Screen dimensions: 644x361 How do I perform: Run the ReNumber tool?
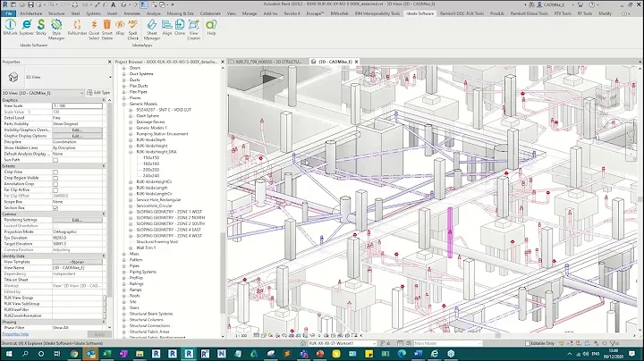(x=77, y=28)
